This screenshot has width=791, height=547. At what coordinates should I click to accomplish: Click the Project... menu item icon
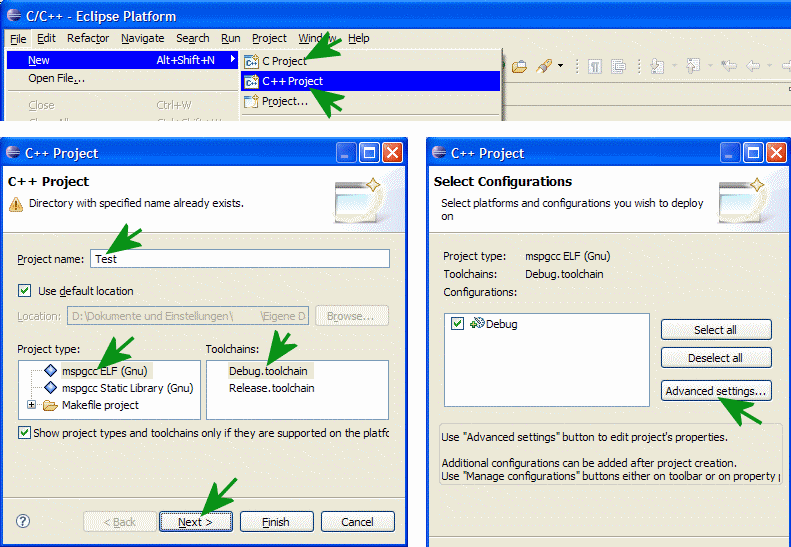[x=251, y=101]
